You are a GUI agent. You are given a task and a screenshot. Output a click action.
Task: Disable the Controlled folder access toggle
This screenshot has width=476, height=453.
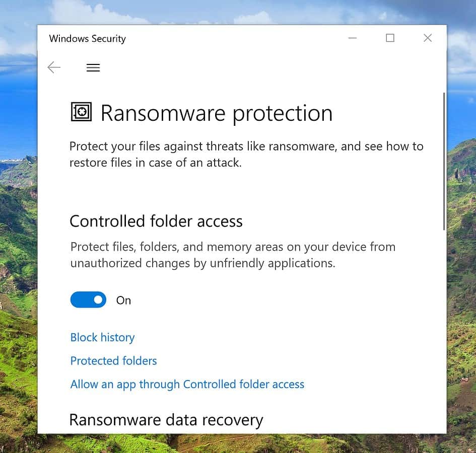pos(88,299)
